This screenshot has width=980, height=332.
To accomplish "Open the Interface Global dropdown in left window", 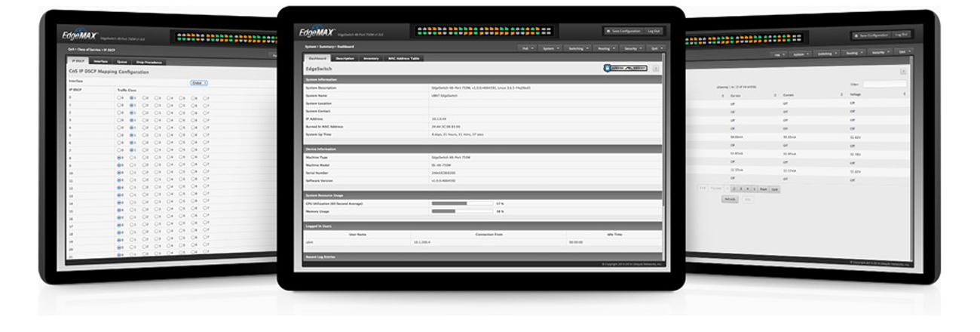I will 199,82.
